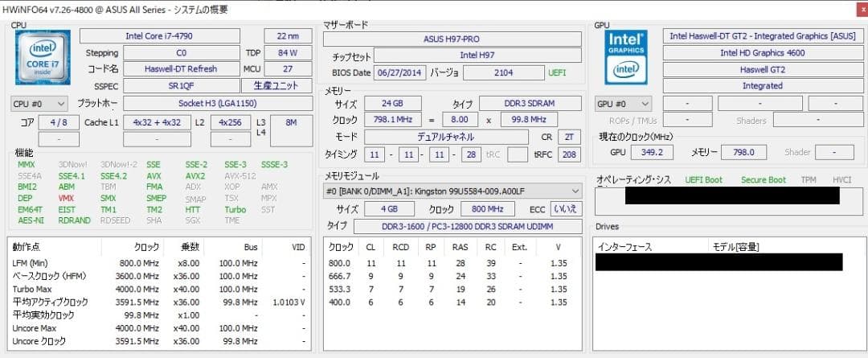868x358 pixels.
Task: Click the 4 GB module size field
Action: [389, 209]
